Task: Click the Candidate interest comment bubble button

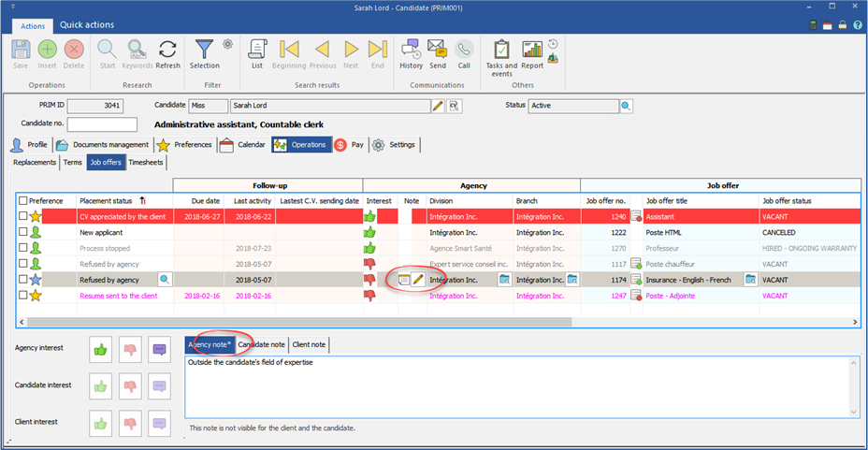Action: [159, 386]
